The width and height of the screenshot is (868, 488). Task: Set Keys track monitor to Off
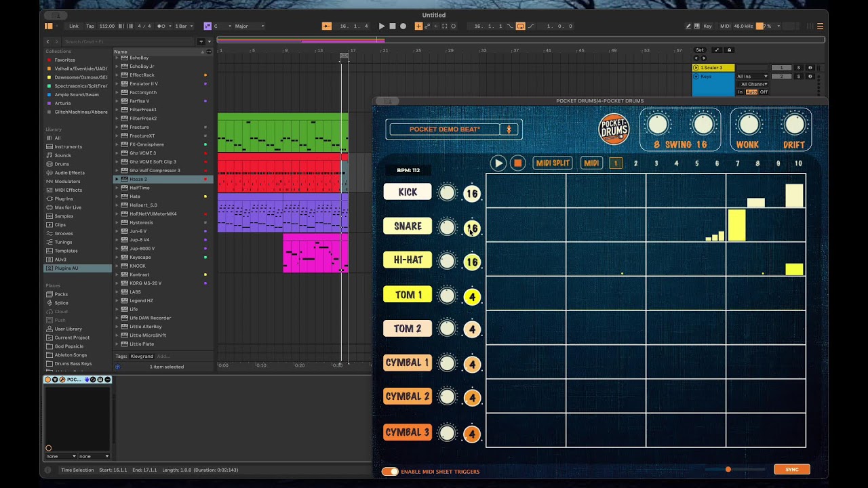coord(764,92)
